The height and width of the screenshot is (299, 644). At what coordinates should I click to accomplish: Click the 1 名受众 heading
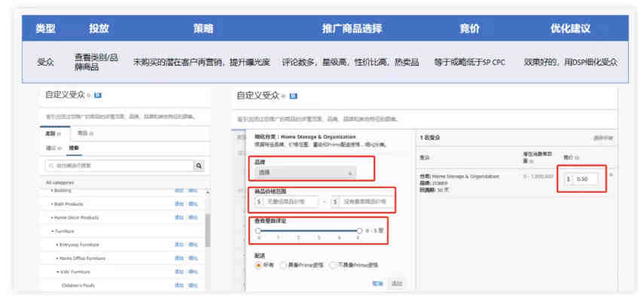[430, 138]
